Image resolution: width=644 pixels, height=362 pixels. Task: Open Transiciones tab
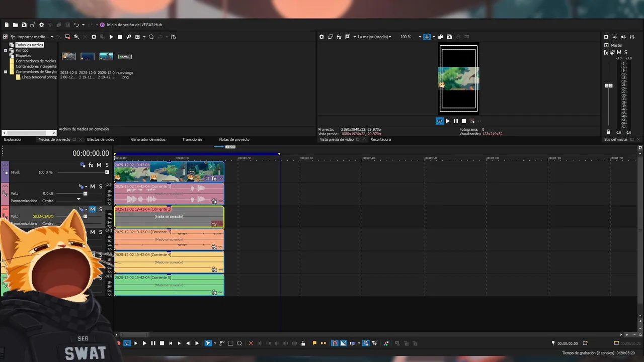tap(192, 139)
